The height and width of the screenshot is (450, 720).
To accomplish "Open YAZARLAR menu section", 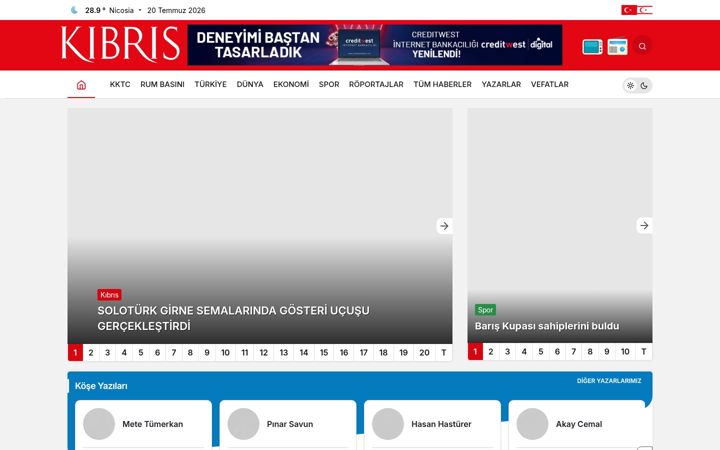I will tap(501, 84).
